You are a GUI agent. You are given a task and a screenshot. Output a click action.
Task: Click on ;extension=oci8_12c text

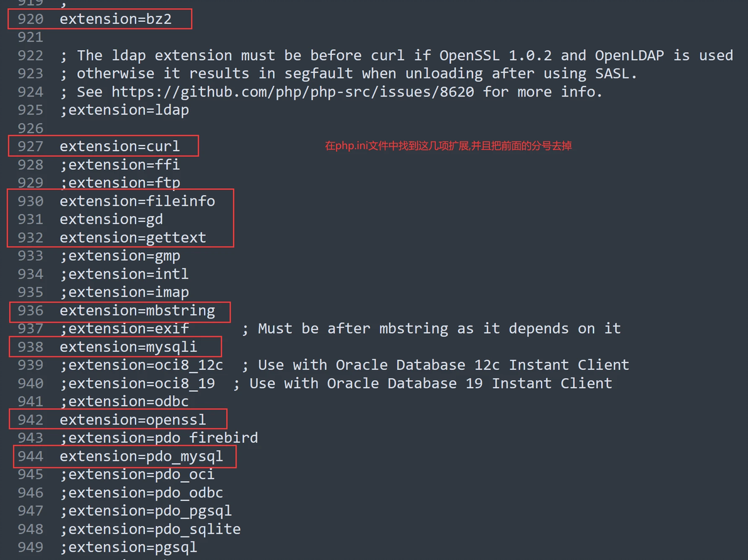point(141,365)
